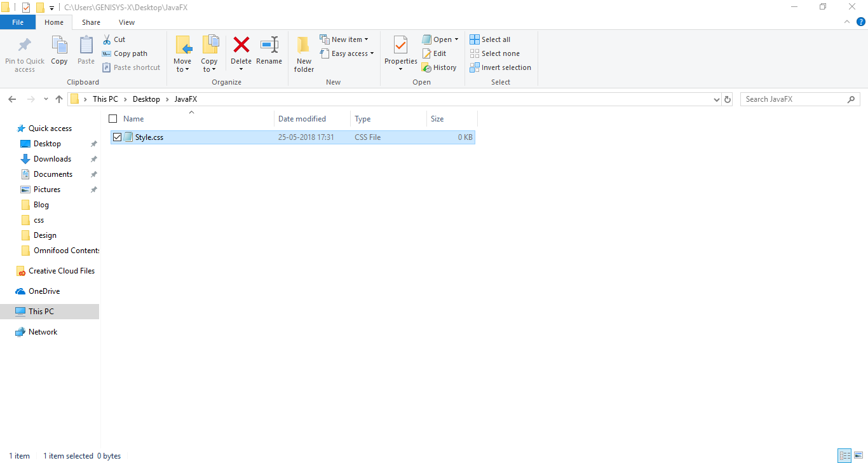
Task: Switch to the View tab
Action: click(x=126, y=22)
